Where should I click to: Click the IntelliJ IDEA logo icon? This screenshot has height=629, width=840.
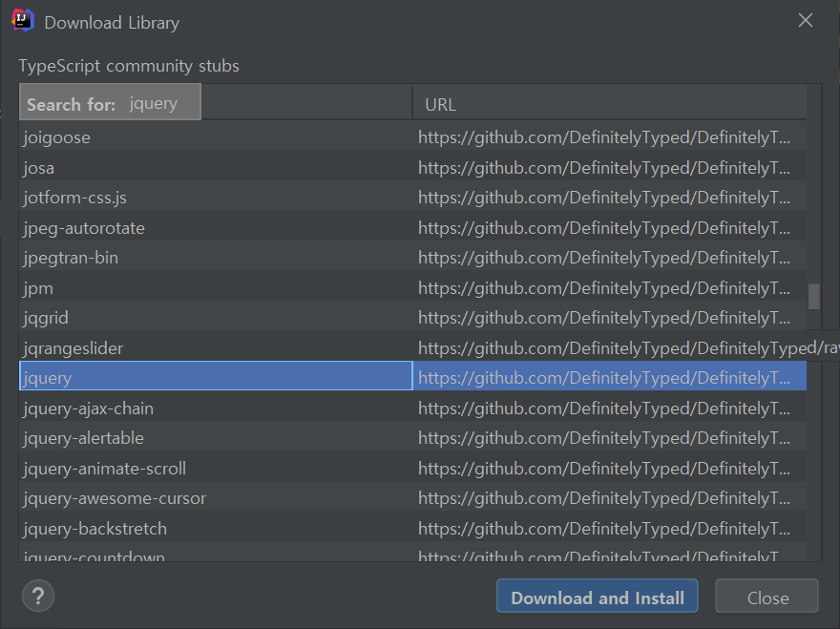click(x=23, y=21)
